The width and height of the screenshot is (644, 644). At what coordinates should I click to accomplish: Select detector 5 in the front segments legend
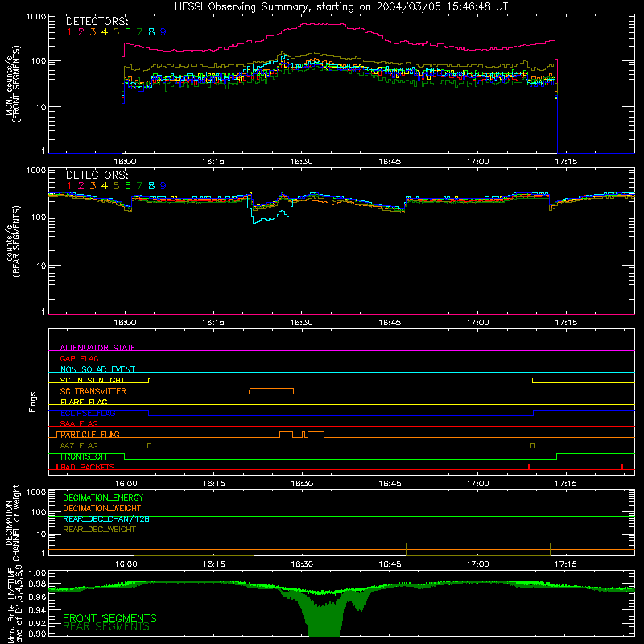click(116, 32)
